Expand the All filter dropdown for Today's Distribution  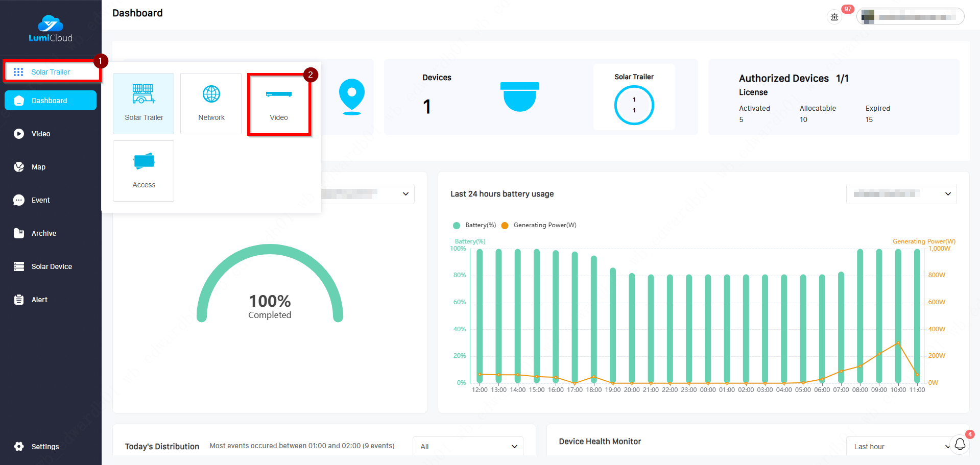click(x=468, y=447)
